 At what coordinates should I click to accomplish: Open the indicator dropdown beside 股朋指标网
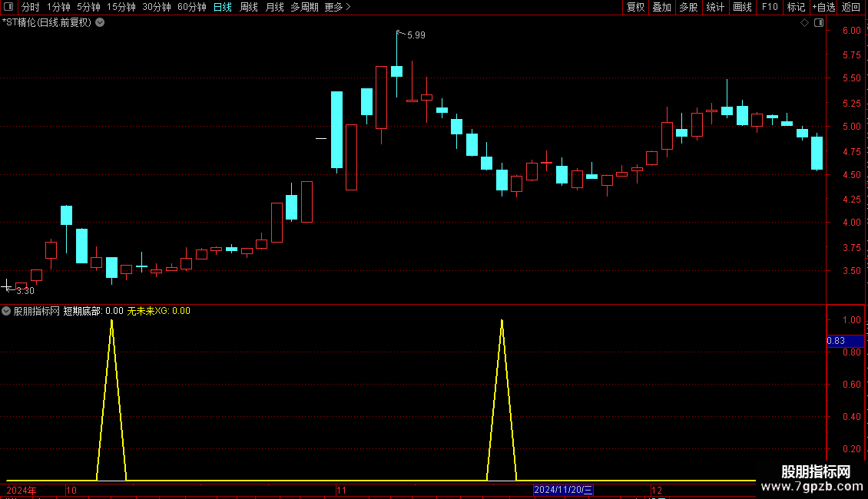[x=6, y=311]
